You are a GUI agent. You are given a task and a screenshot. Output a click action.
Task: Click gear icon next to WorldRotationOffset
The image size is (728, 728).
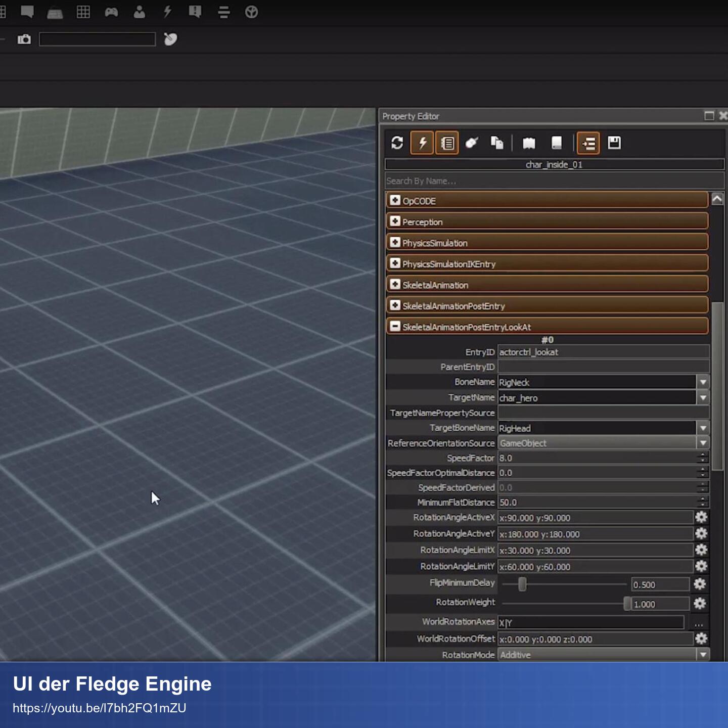click(x=701, y=639)
